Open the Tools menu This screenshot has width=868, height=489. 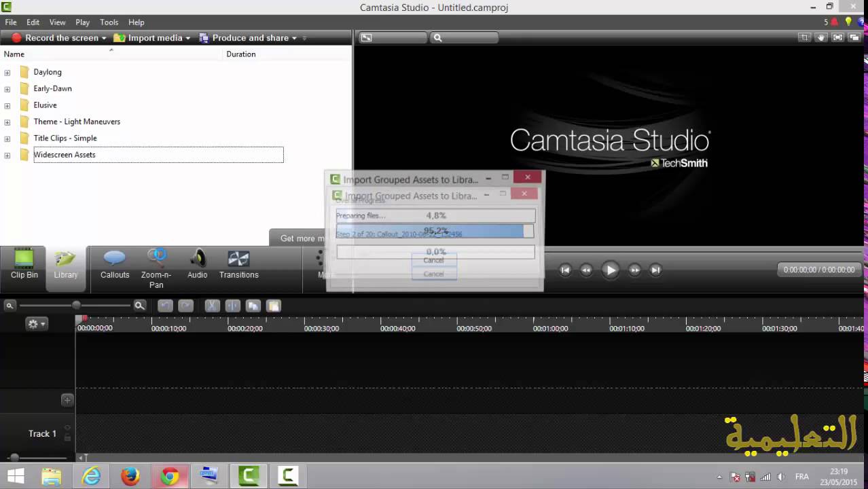pos(109,22)
